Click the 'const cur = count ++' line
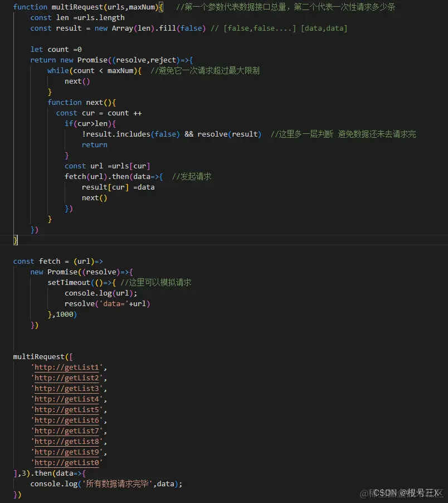Image resolution: width=448 pixels, height=503 pixels. (x=99, y=113)
